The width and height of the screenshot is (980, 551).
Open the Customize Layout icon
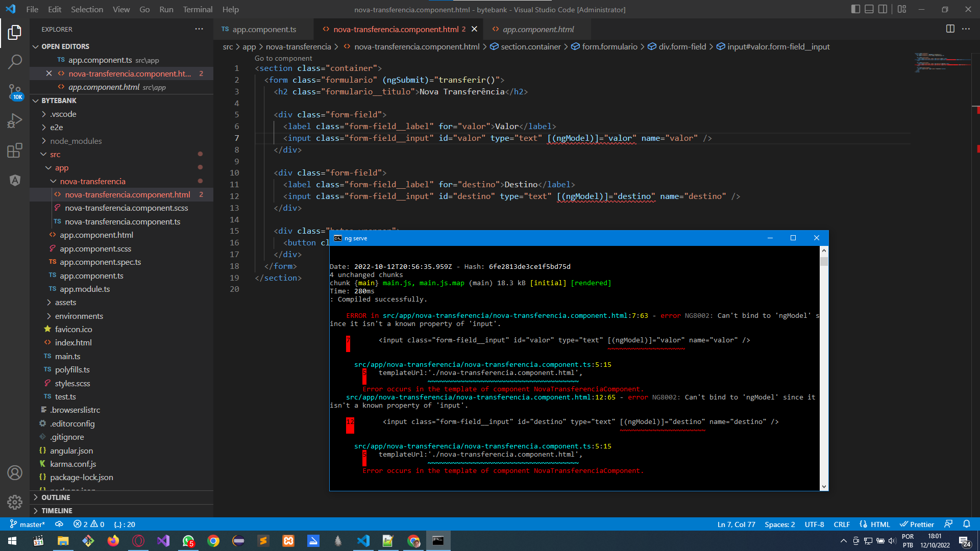point(902,9)
